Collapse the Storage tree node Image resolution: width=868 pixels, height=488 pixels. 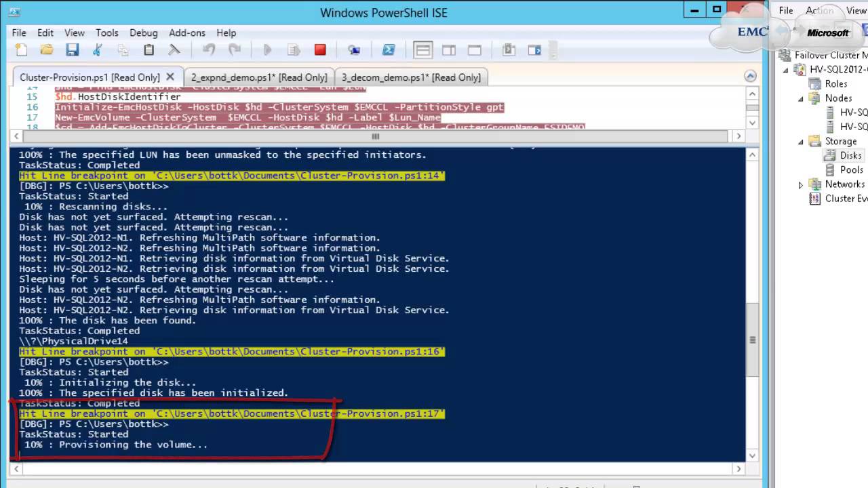coord(800,142)
